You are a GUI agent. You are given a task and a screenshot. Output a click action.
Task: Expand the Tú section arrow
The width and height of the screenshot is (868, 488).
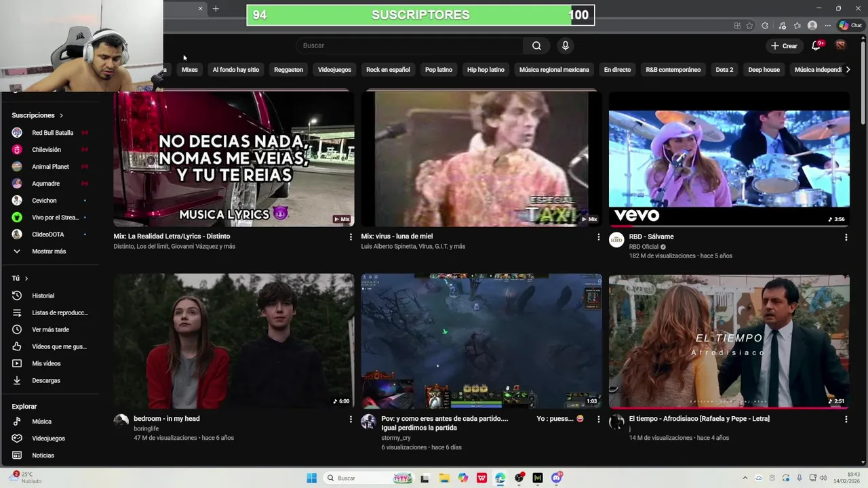[x=26, y=279]
